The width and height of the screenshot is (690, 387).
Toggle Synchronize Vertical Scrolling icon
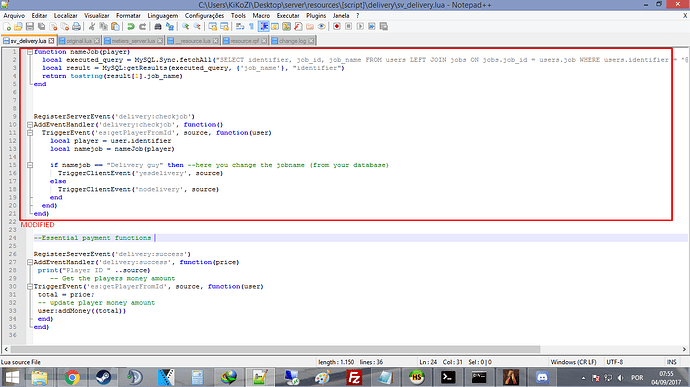(x=213, y=26)
